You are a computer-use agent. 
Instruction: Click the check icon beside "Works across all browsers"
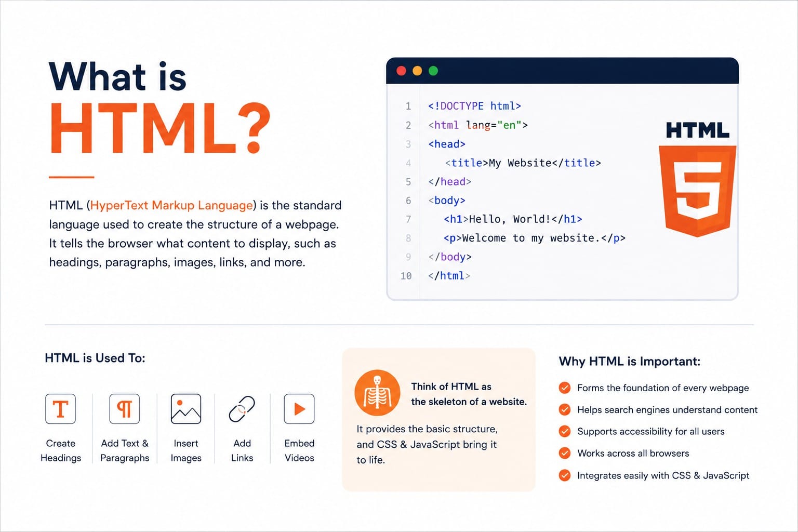565,453
